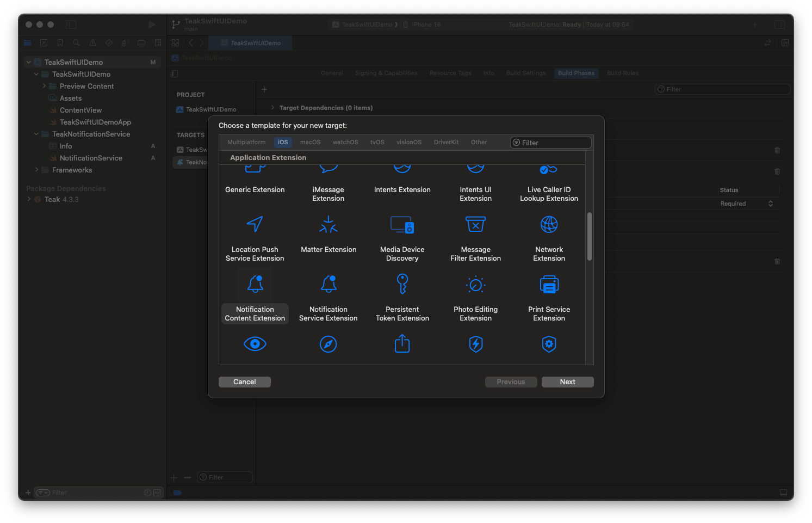Image resolution: width=812 pixels, height=523 pixels.
Task: Switch to watchOS platform tab
Action: [345, 142]
